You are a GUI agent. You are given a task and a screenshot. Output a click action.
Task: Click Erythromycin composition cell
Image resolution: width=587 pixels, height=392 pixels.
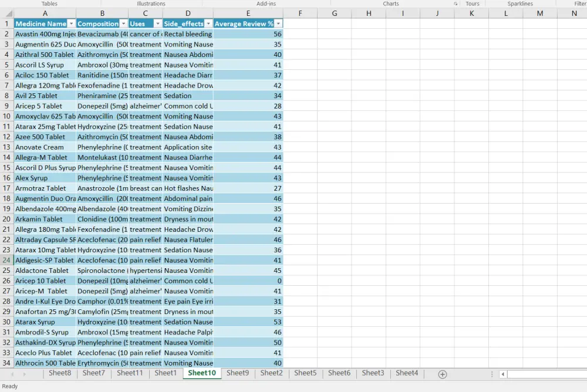click(x=102, y=363)
